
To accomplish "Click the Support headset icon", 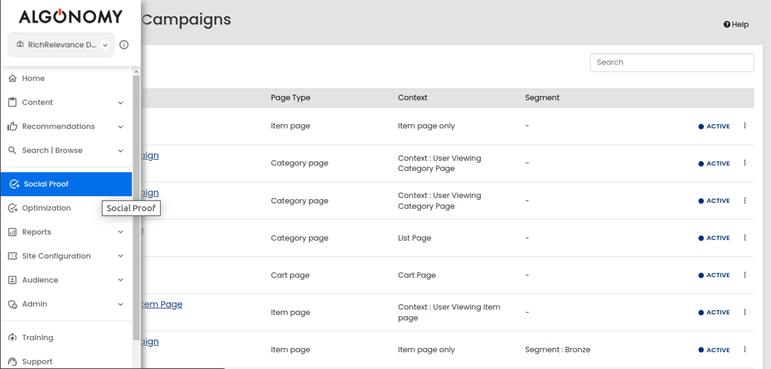I will pos(13,362).
